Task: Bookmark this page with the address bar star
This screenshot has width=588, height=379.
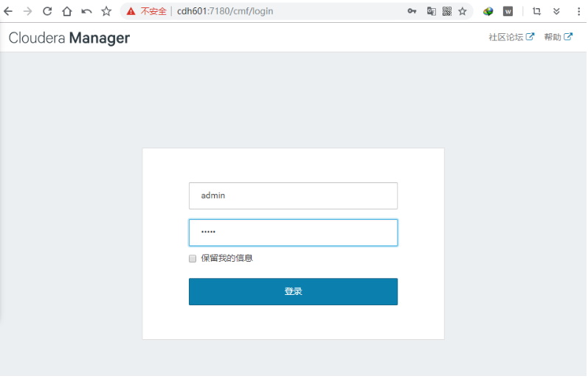Action: 463,11
